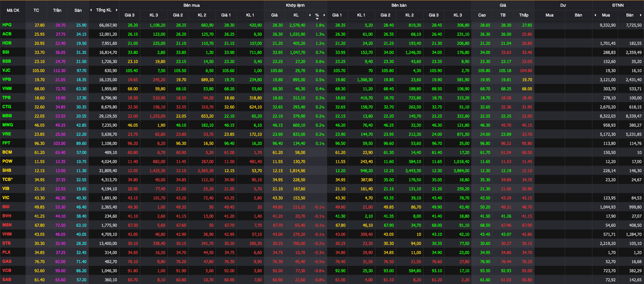Click VCB reference price 92.60
Viewport: 644px width, 284px height.
tap(39, 271)
